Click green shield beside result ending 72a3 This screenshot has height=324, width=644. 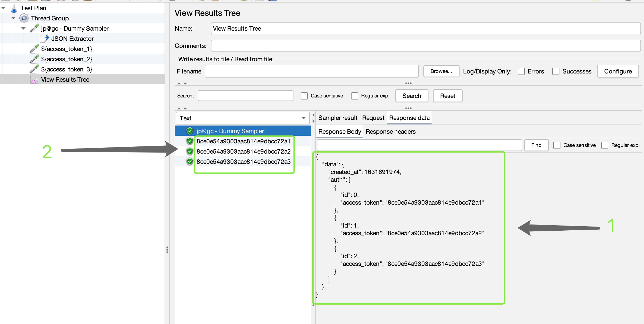(x=190, y=161)
